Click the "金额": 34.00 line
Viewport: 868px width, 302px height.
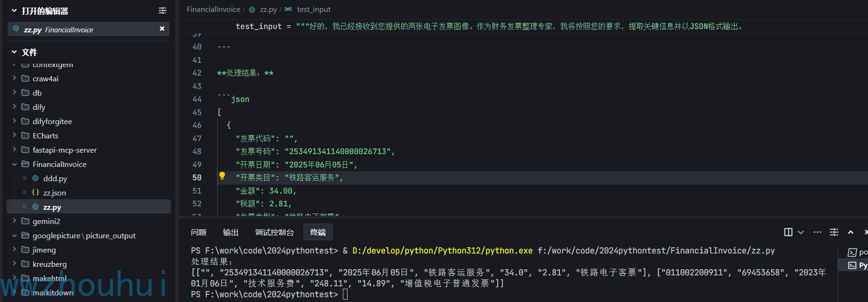point(266,191)
